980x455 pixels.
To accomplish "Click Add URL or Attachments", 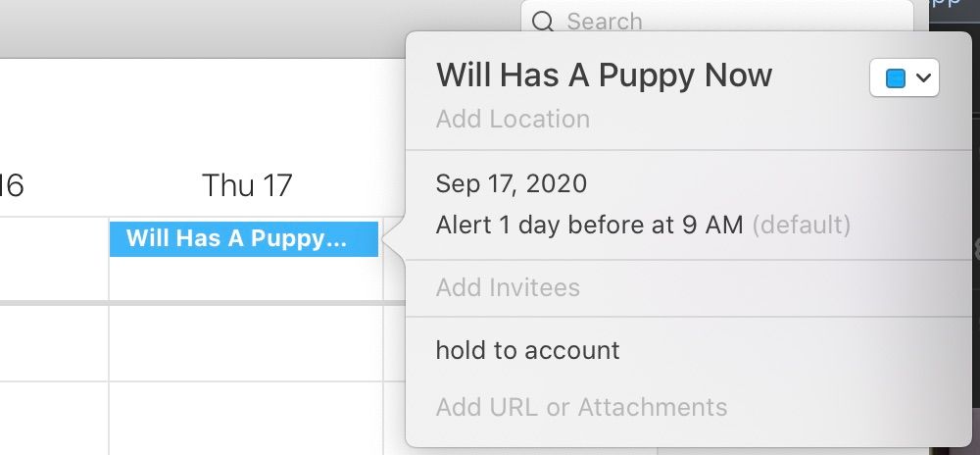I will [x=581, y=407].
